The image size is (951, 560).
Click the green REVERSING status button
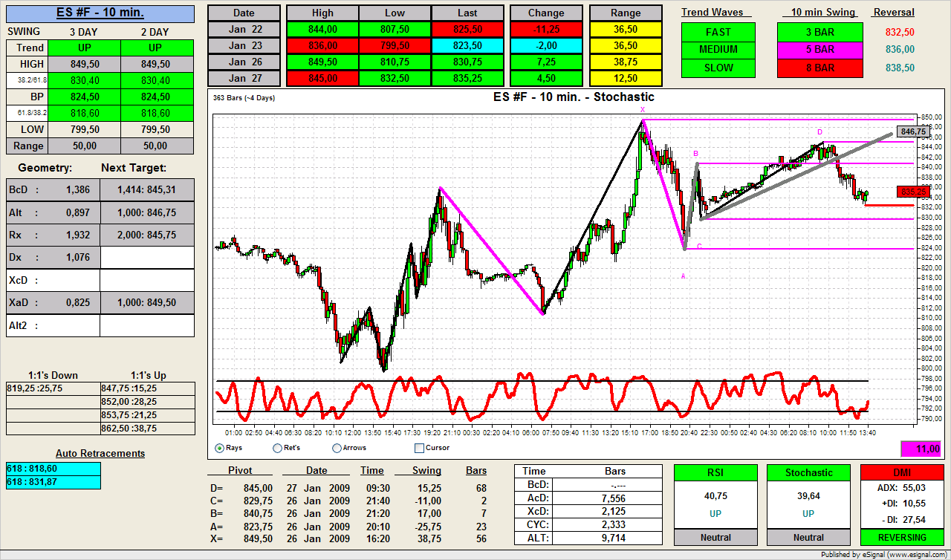pyautogui.click(x=901, y=537)
